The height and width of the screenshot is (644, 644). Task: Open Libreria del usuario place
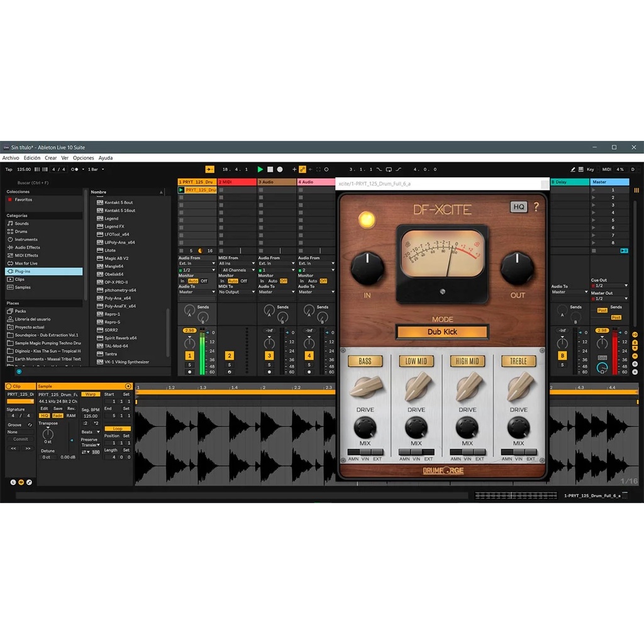coord(33,319)
